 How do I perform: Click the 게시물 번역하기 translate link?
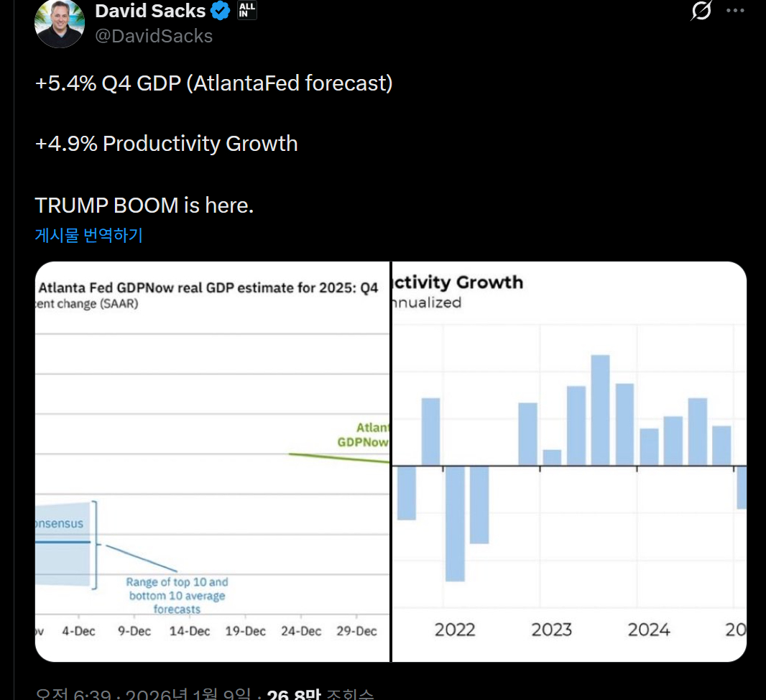pyautogui.click(x=88, y=235)
